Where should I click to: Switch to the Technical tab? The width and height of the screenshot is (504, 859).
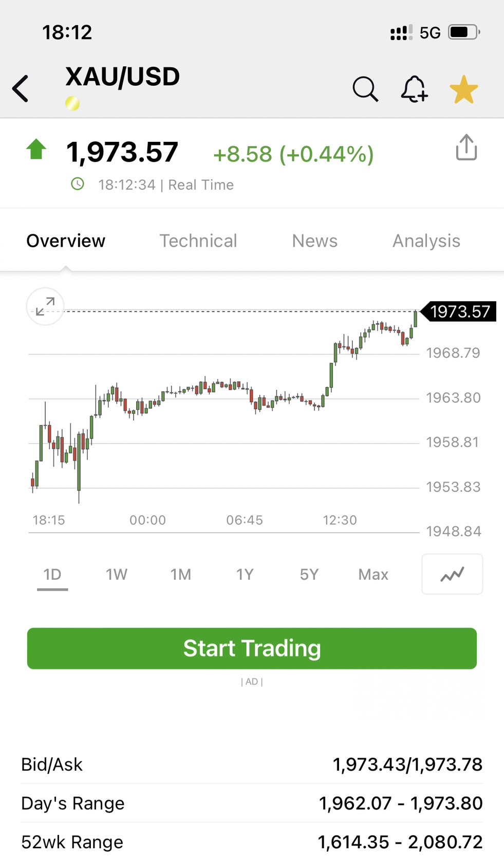click(x=198, y=241)
